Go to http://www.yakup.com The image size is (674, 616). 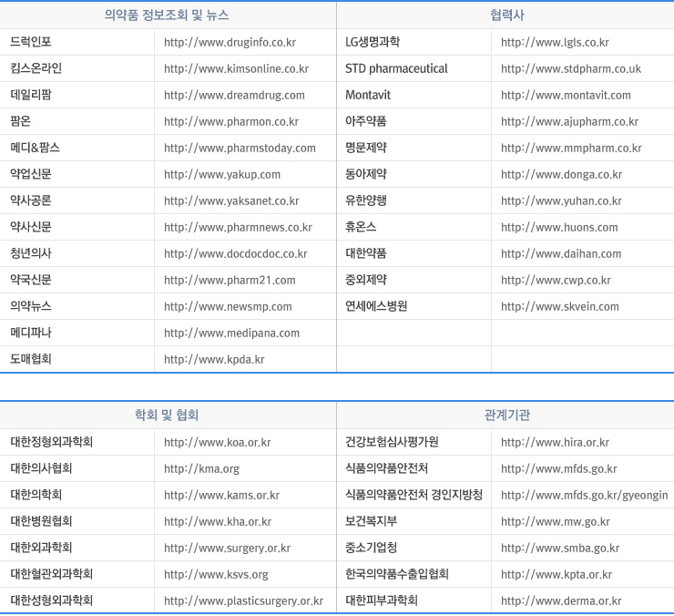point(222,175)
